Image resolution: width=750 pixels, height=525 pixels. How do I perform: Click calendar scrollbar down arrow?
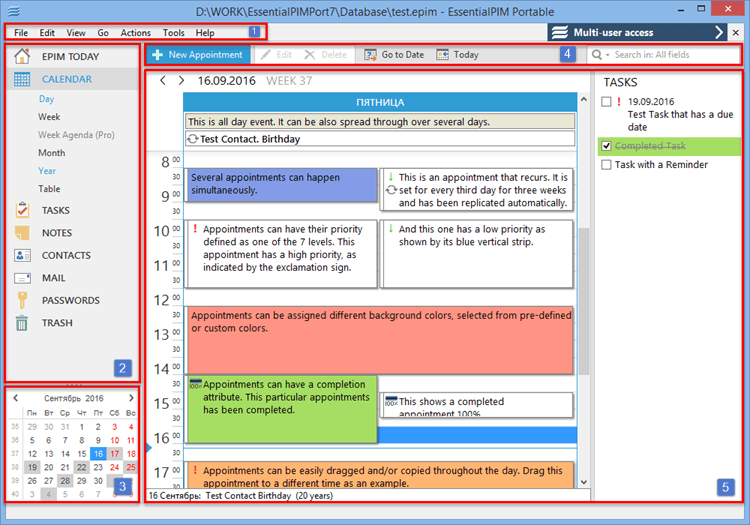[584, 482]
